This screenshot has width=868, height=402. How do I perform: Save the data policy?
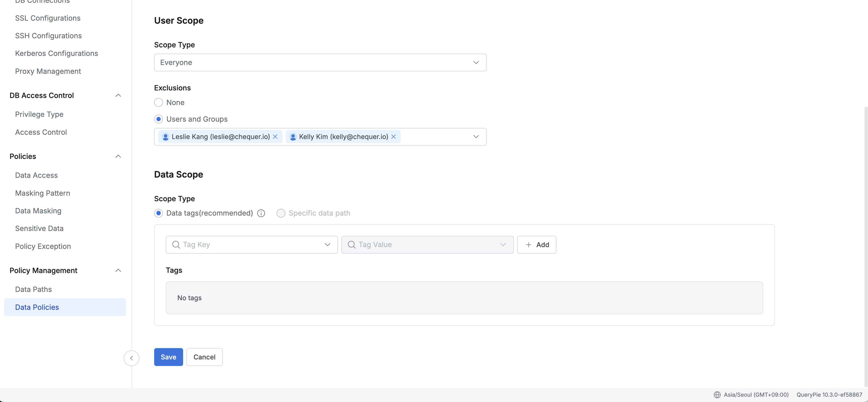[x=168, y=357]
